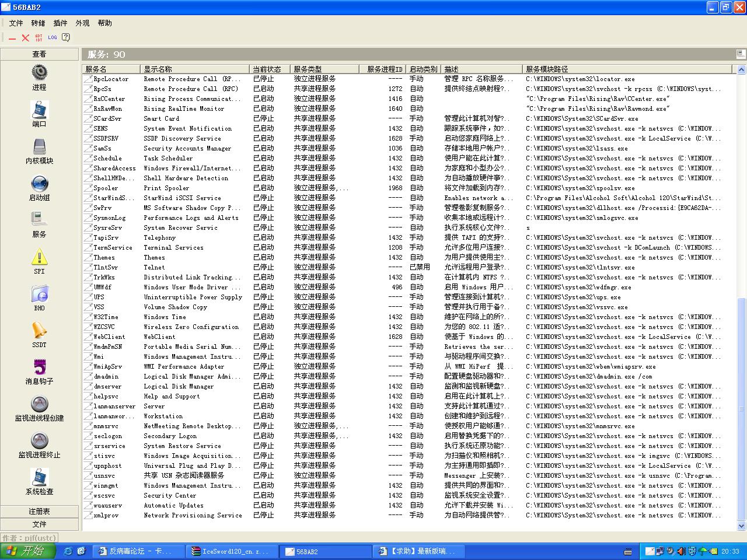Select the TlntSvr service row
Image resolution: width=747 pixels, height=560 pixels.
[x=407, y=267]
